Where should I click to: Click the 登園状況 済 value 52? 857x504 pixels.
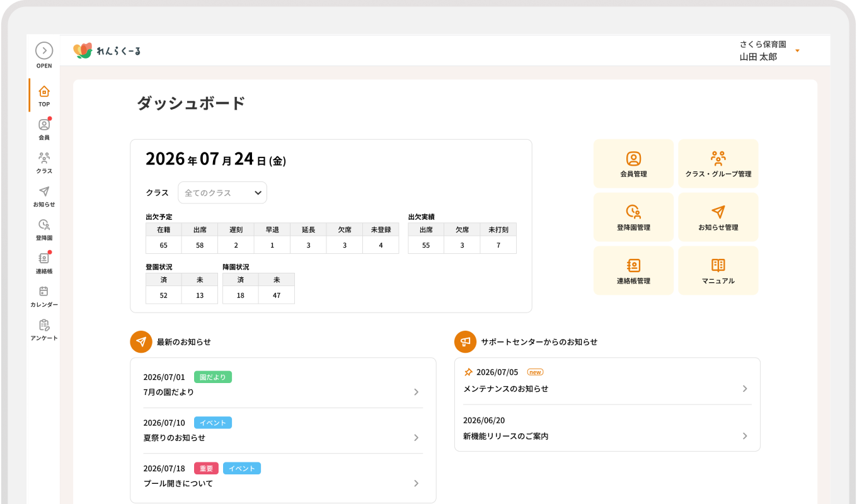click(164, 295)
